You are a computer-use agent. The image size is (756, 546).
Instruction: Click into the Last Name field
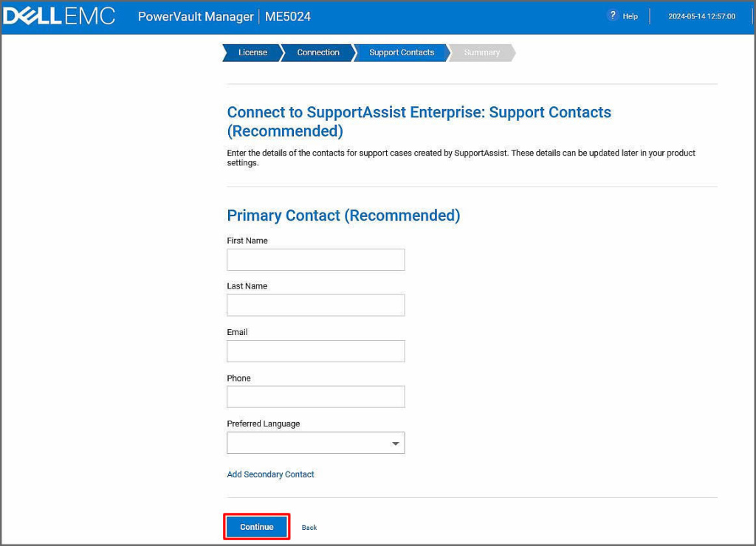pyautogui.click(x=315, y=305)
